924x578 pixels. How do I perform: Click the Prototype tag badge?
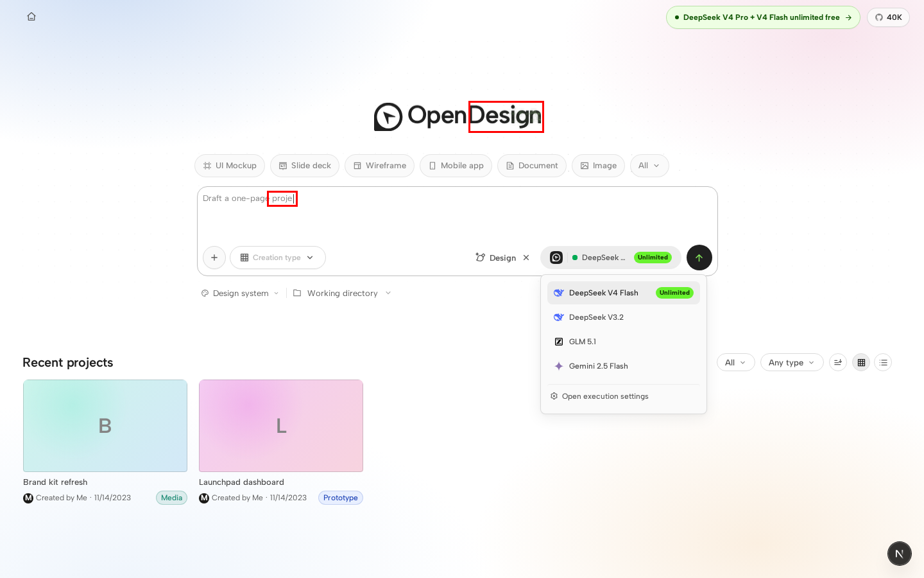coord(341,498)
